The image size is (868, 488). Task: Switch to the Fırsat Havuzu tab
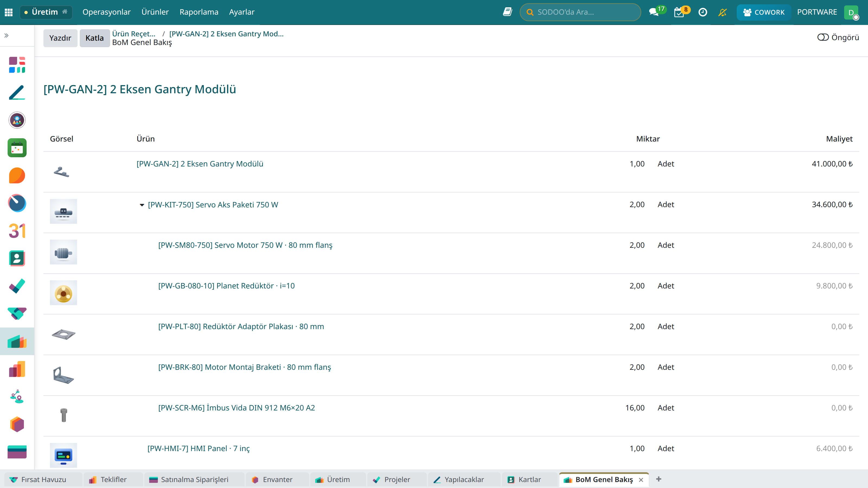pos(43,479)
